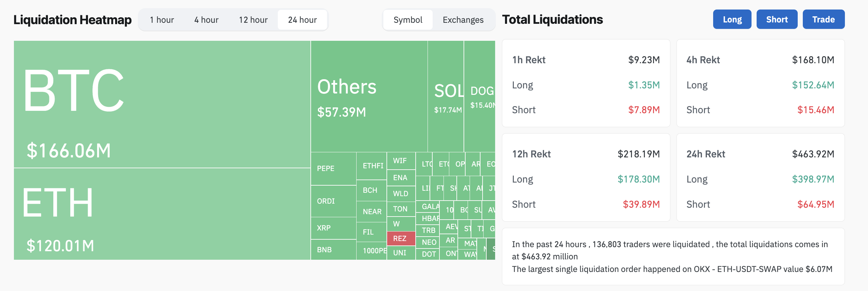This screenshot has height=291, width=868.
Task: Toggle heatmap view to Exchanges
Action: tap(463, 20)
